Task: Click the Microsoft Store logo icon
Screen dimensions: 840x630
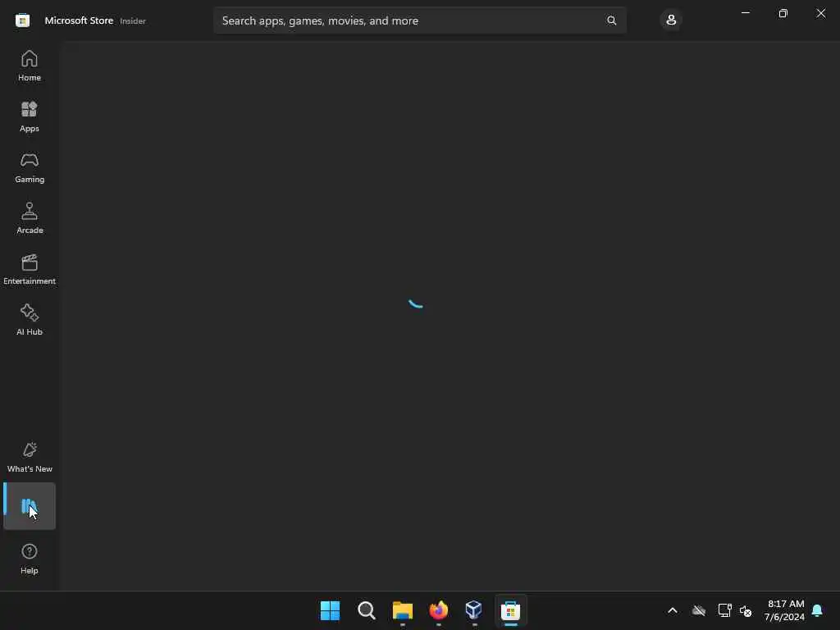Action: point(22,21)
